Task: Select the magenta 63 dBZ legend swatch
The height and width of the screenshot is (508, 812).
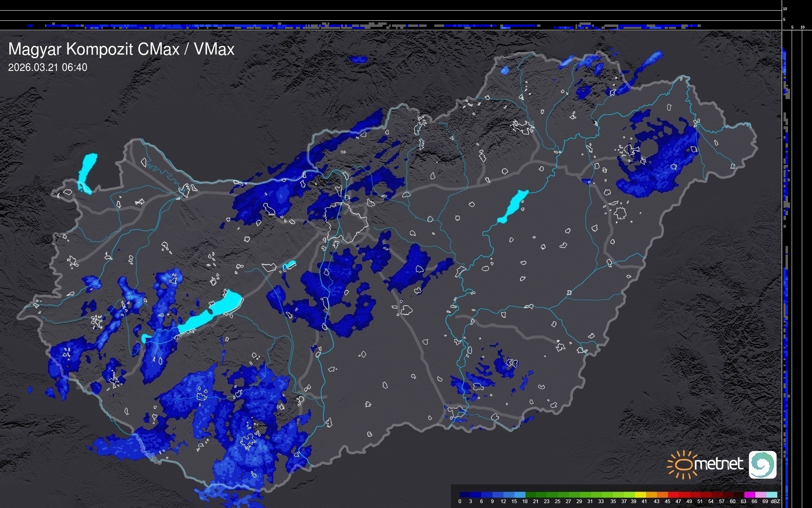Action: (x=749, y=495)
